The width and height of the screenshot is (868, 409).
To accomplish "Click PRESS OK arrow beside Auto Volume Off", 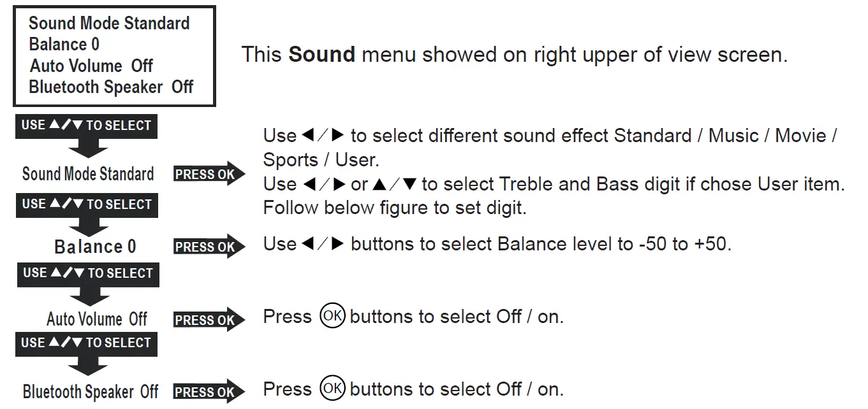I will [207, 320].
